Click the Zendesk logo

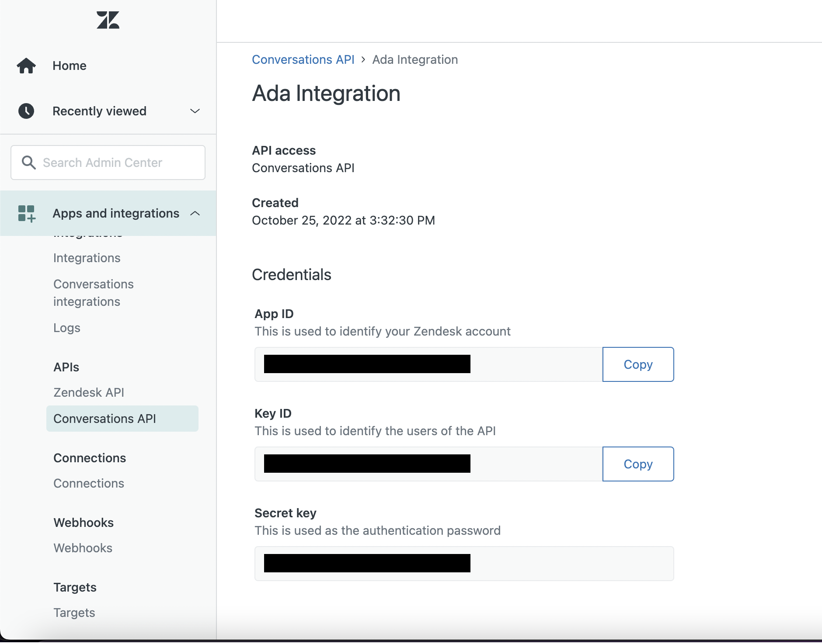108,20
